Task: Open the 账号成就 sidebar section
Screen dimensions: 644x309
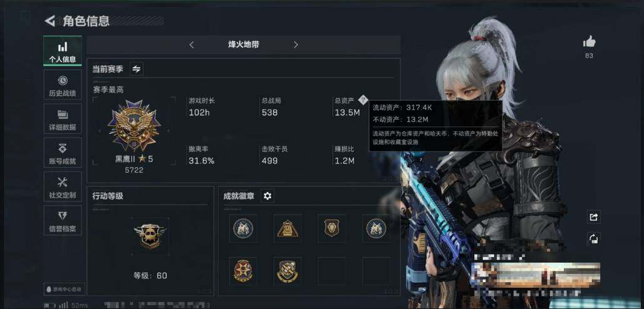Action: point(63,153)
